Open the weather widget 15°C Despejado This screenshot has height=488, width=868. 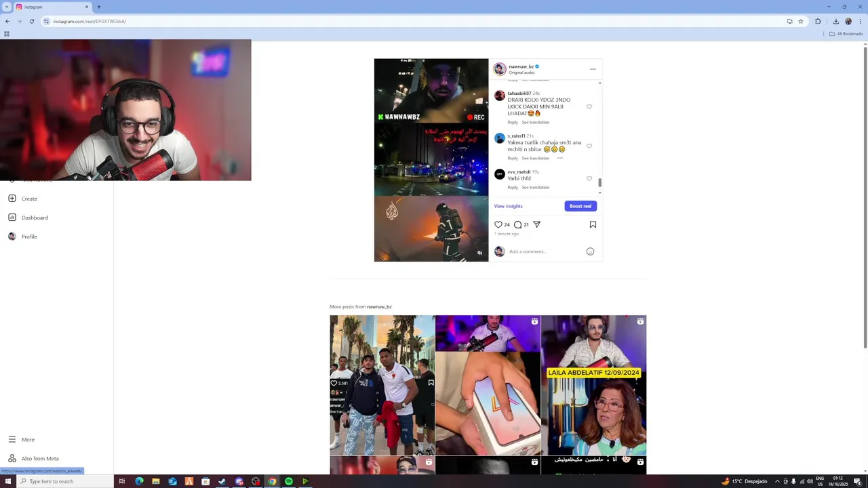744,481
